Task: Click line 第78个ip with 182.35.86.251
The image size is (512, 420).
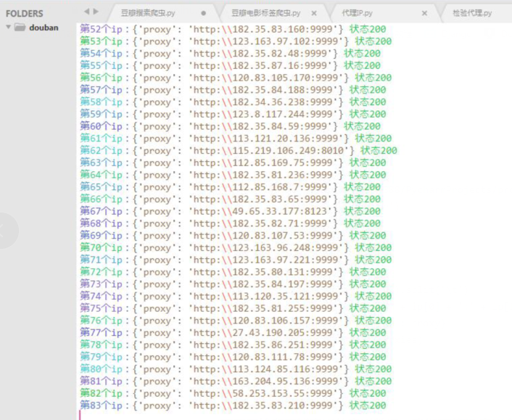Action: point(233,345)
